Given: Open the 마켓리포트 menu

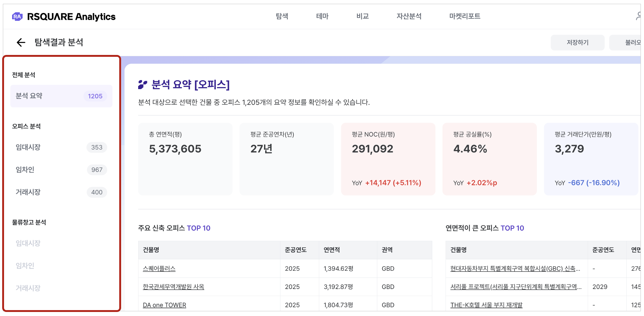Looking at the screenshot, I should coord(465,16).
